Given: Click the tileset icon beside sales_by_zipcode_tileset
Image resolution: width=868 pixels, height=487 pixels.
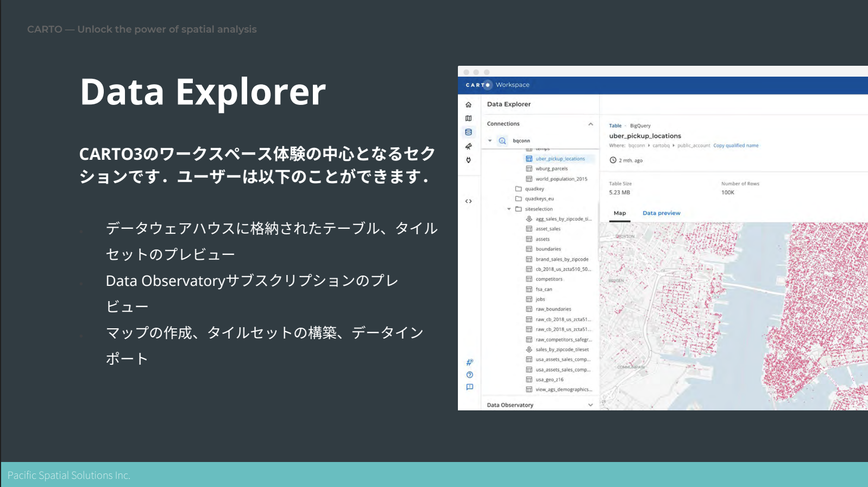Looking at the screenshot, I should (529, 349).
